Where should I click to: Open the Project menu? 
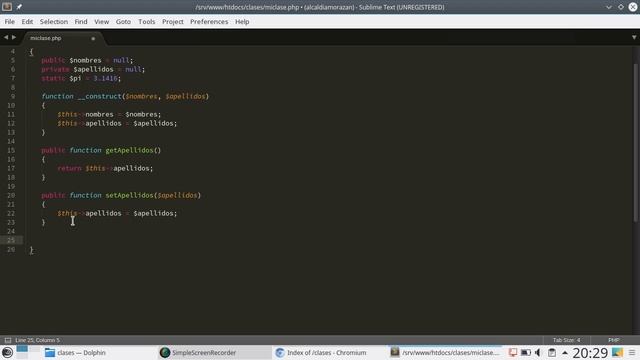[x=173, y=22]
